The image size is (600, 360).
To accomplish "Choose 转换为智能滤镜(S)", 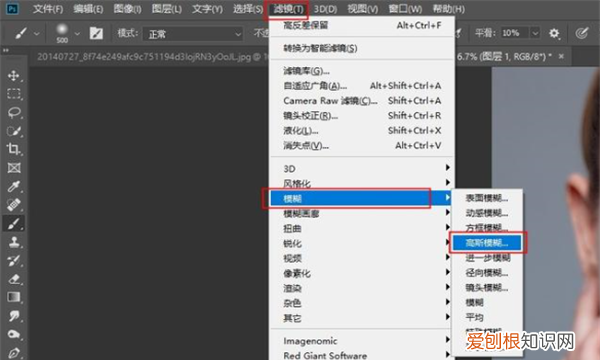I will click(362, 48).
